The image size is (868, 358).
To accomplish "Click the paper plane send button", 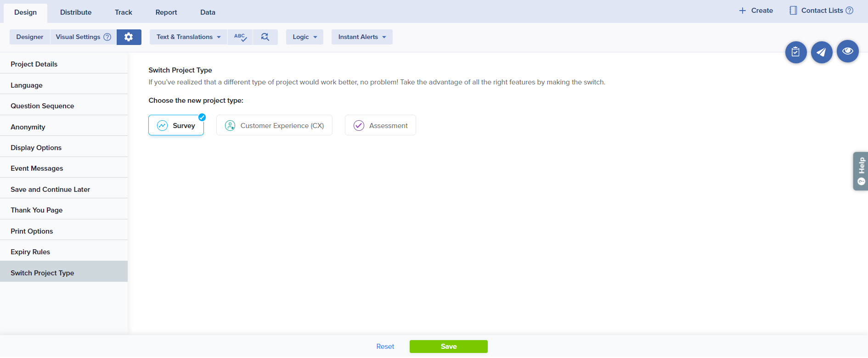I will pyautogui.click(x=822, y=52).
